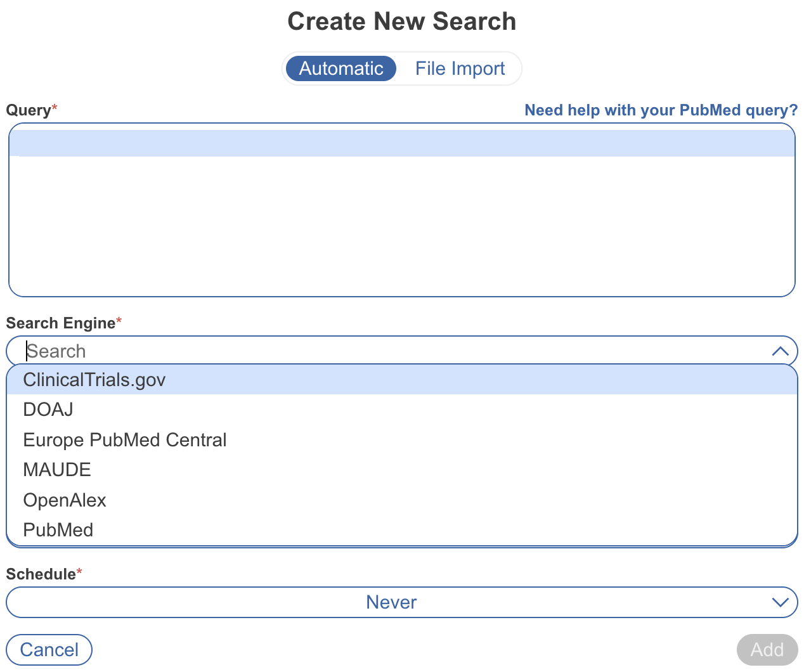Screen dimensions: 804x672
Task: Choose OpenAlex as the search engine
Action: point(65,500)
